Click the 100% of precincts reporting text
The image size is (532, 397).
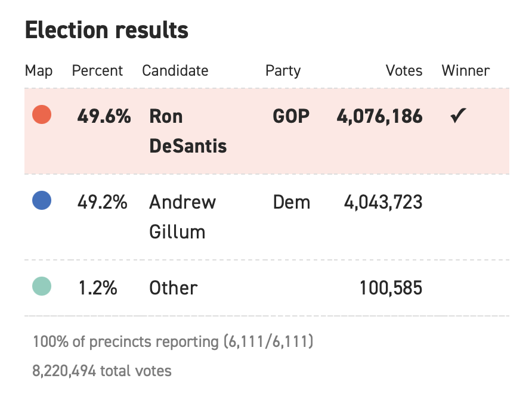point(173,342)
